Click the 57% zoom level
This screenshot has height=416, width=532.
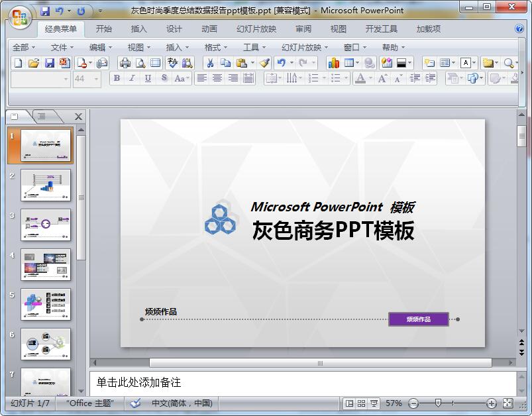(394, 403)
